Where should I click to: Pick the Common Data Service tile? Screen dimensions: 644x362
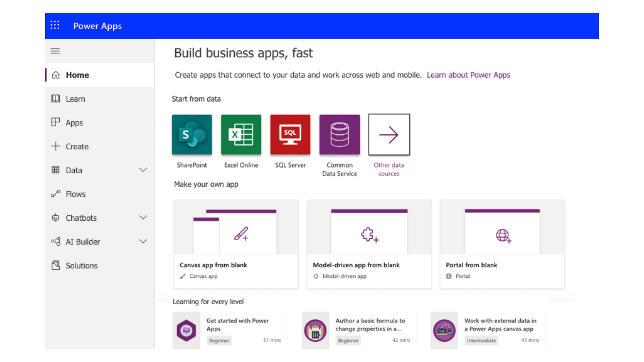(x=339, y=135)
